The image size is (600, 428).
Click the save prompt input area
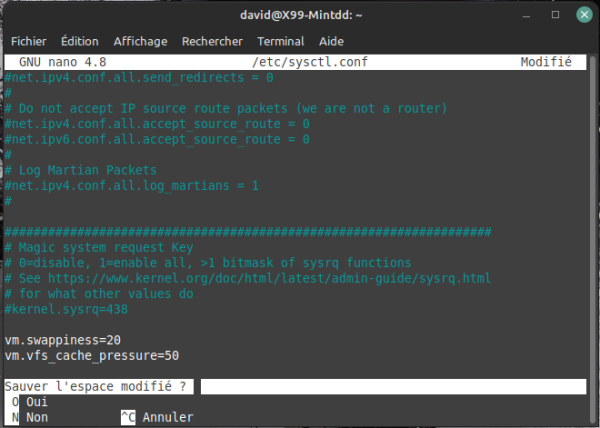click(x=390, y=386)
